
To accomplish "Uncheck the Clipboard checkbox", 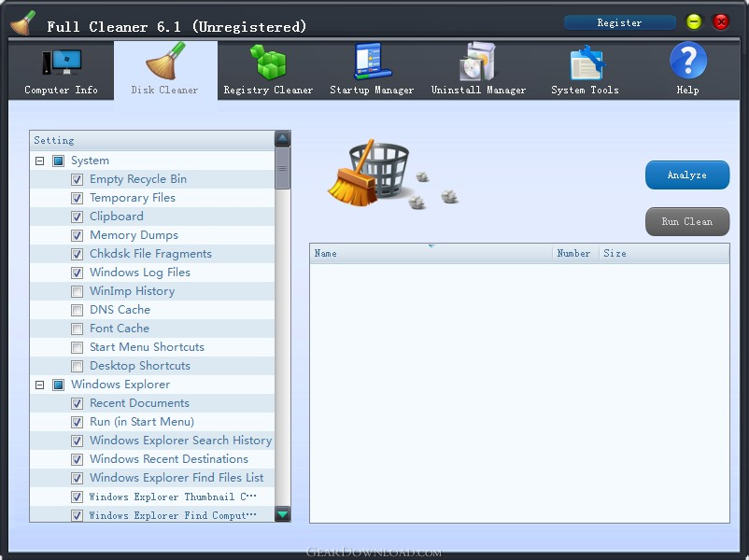I will [x=77, y=217].
